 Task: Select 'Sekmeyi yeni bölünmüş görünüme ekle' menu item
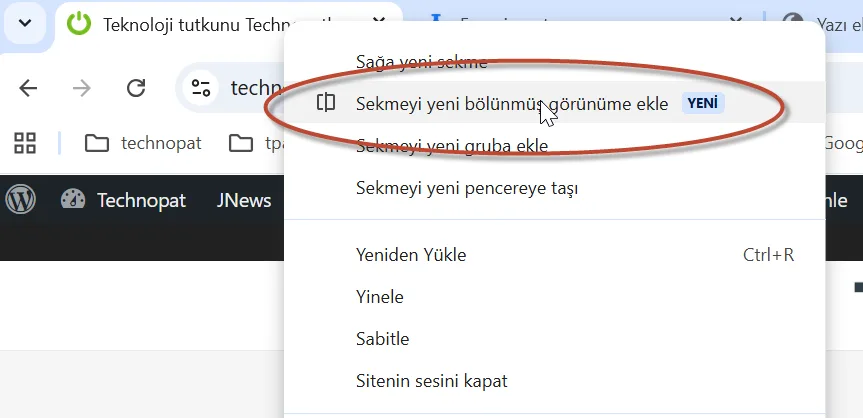(x=511, y=103)
